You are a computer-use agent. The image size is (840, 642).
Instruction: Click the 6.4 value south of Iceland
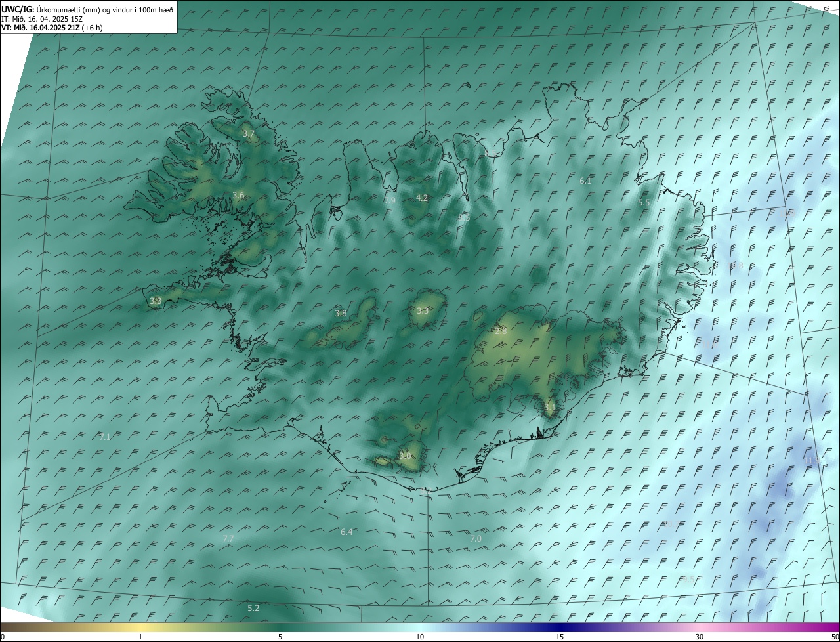click(346, 532)
